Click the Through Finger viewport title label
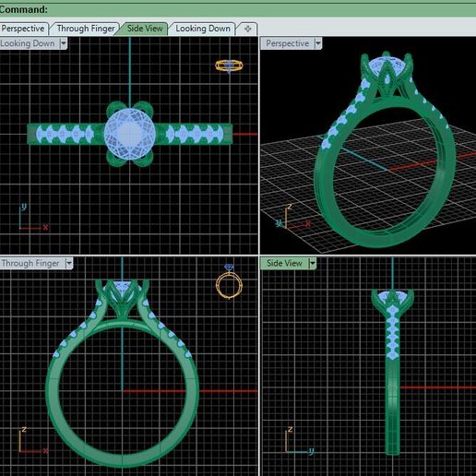This screenshot has width=476, height=476. pos(31,263)
